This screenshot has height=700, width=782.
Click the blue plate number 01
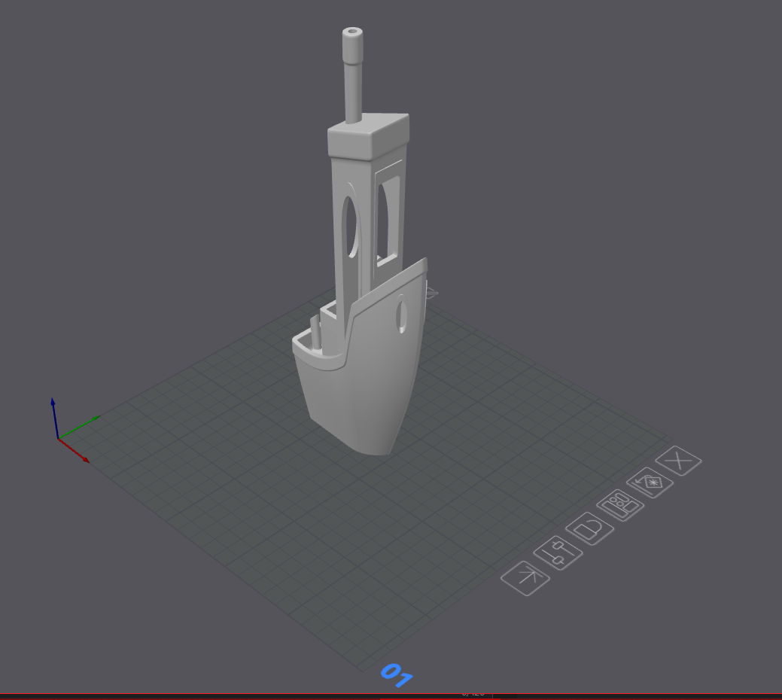pos(397,675)
